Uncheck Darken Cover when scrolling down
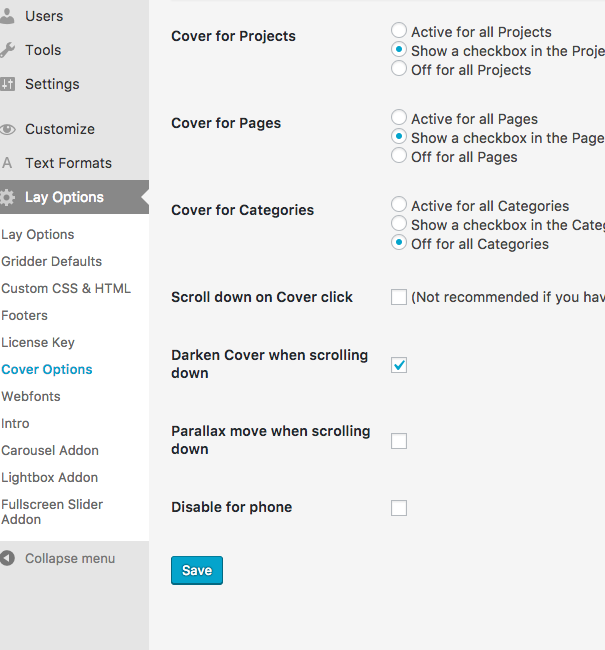 point(399,365)
